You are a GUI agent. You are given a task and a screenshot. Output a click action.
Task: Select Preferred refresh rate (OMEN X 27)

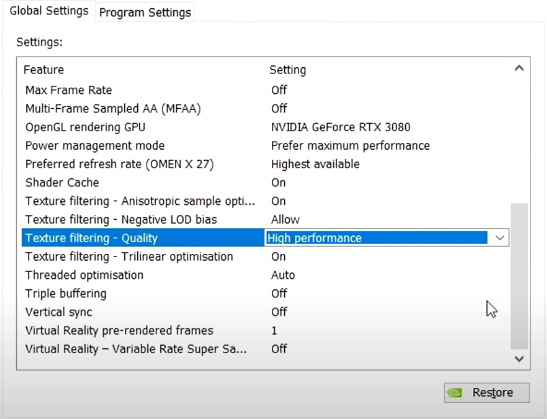tap(119, 164)
